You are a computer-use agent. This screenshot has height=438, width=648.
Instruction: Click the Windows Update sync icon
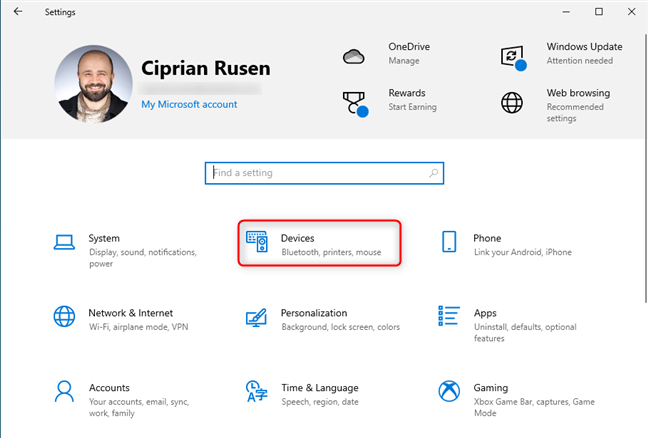click(514, 54)
